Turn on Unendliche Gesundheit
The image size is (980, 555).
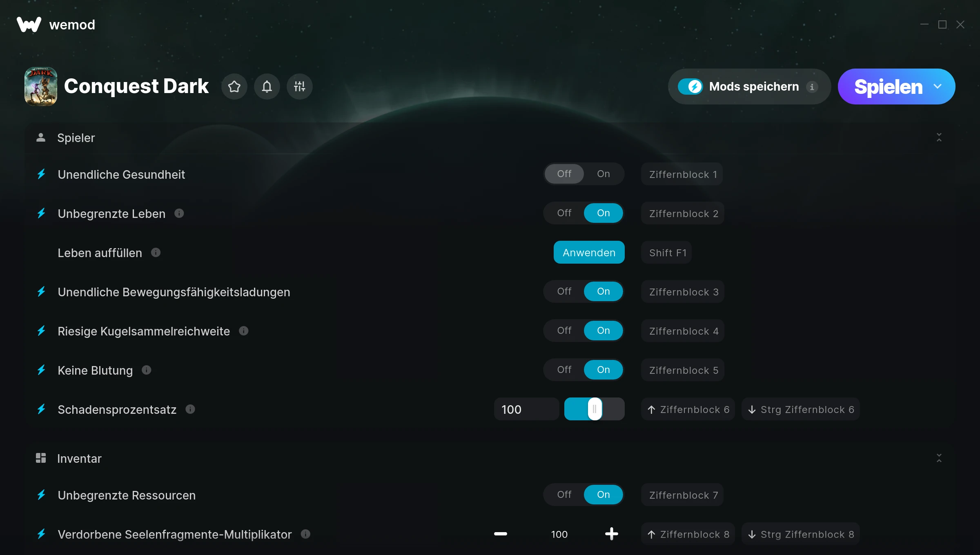coord(604,174)
